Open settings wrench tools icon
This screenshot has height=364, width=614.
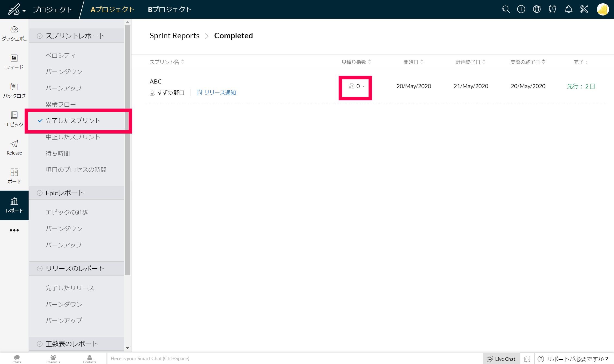[x=584, y=9]
